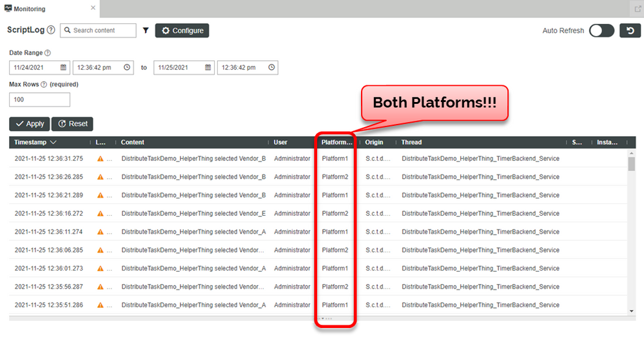Image resolution: width=644 pixels, height=337 pixels.
Task: Click the start time 12:36:42 pm field
Action: click(103, 68)
